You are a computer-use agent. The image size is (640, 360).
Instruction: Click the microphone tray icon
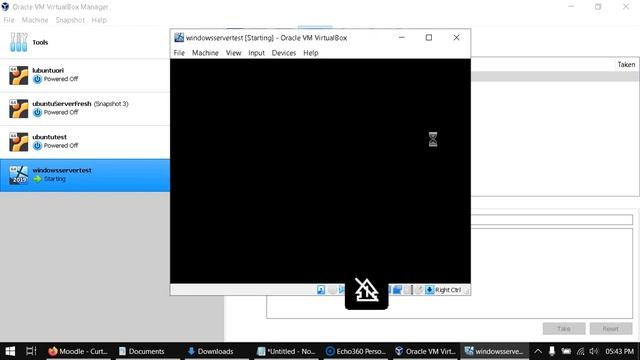[552, 351]
